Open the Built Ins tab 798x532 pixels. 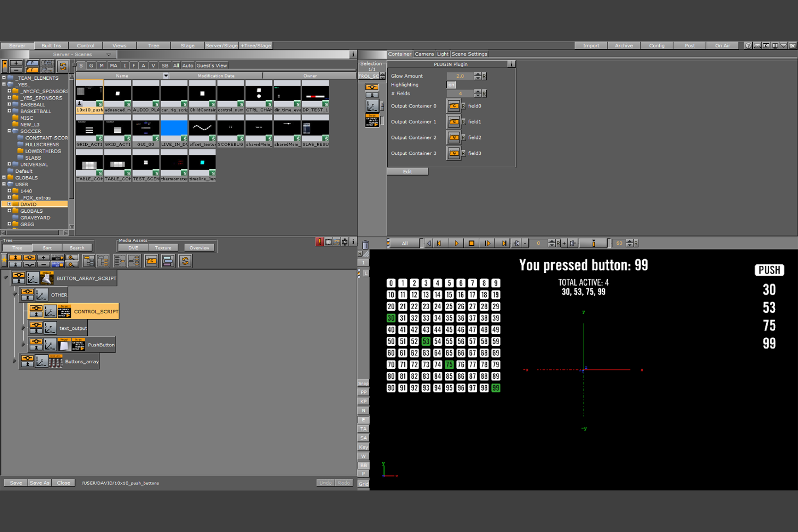click(x=51, y=46)
